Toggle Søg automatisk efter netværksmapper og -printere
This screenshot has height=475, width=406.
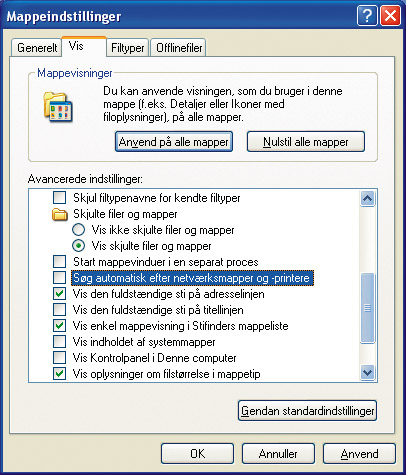point(60,278)
